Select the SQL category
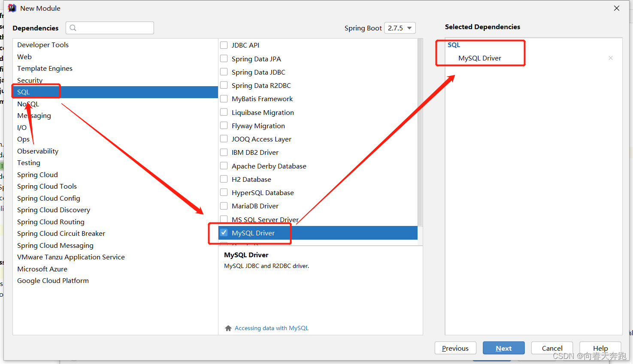This screenshot has height=364, width=633. pos(115,92)
